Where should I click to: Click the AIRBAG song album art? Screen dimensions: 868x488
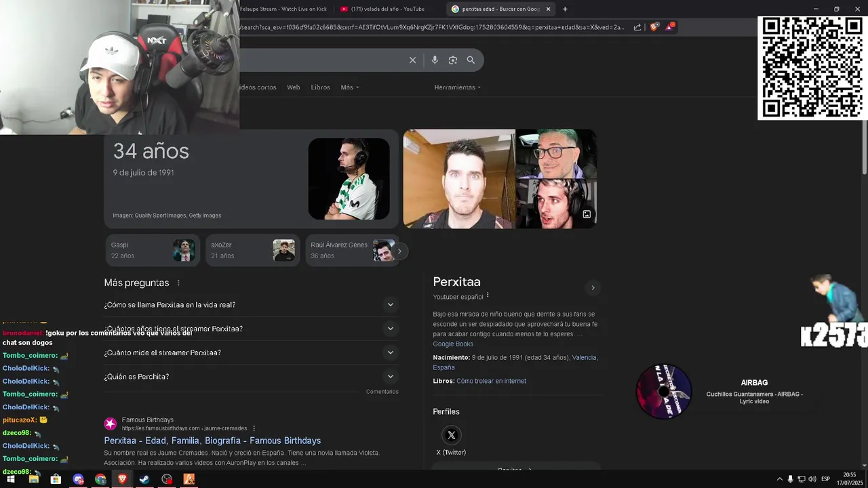point(664,391)
